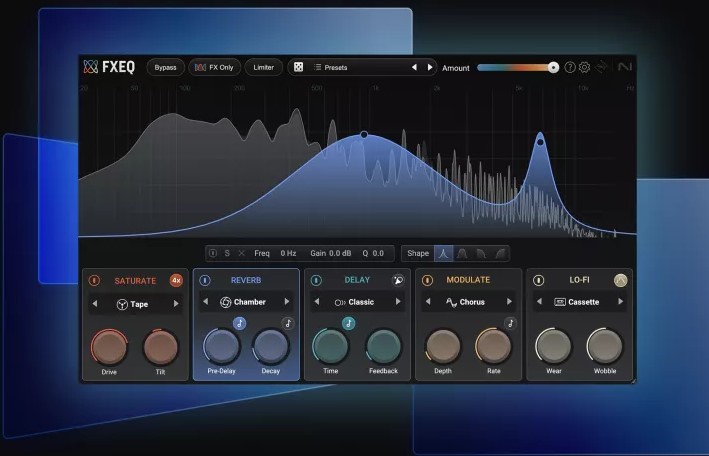Click the FXEQ logo icon

click(90, 67)
